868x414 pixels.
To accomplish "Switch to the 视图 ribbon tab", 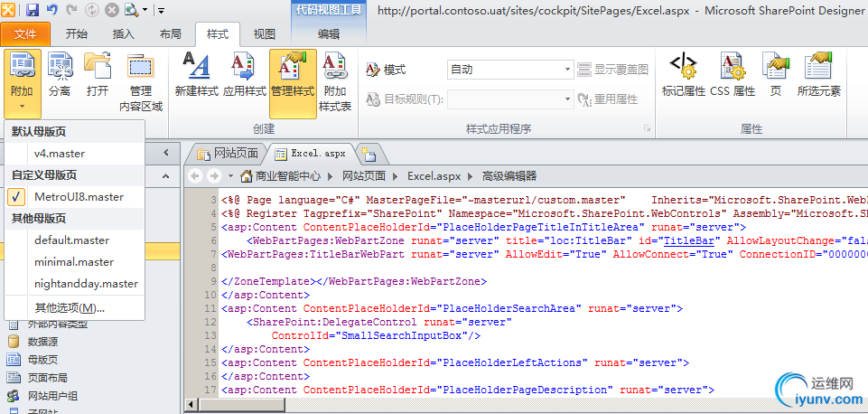I will (264, 34).
